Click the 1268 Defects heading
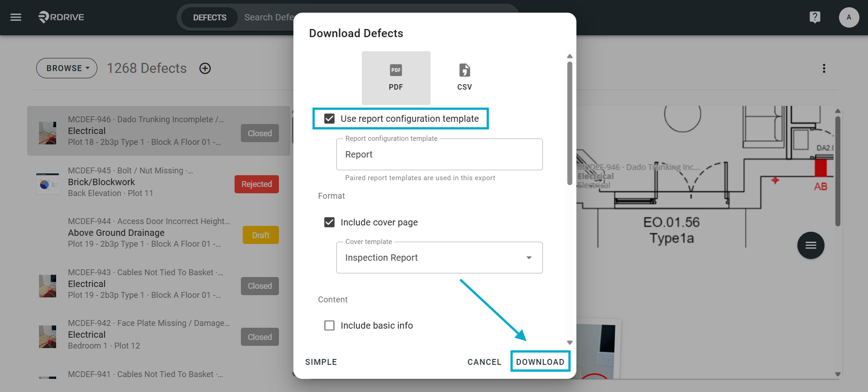 click(x=147, y=68)
